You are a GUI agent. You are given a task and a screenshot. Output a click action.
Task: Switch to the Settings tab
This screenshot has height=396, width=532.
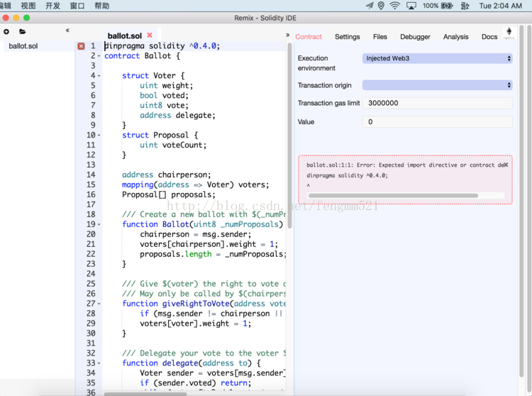coord(347,37)
